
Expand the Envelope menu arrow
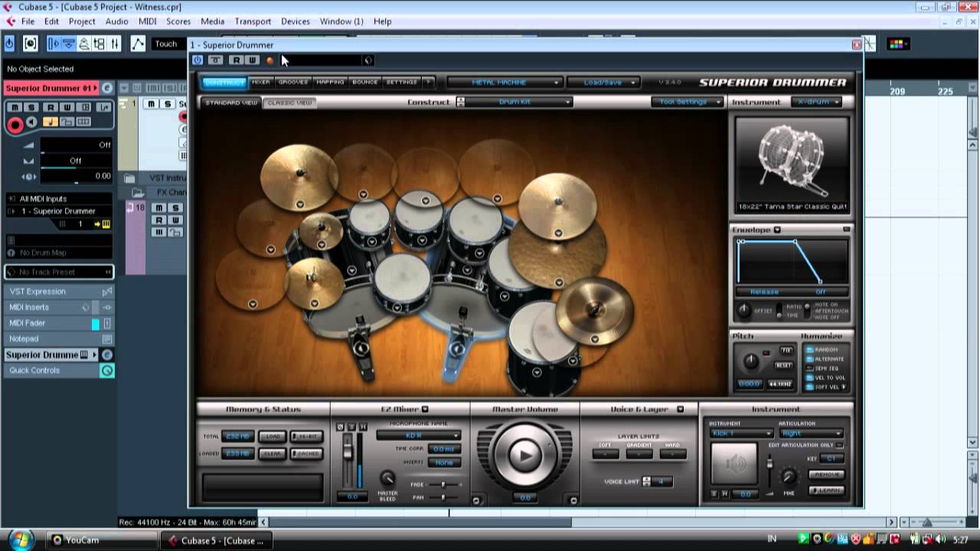(x=776, y=230)
